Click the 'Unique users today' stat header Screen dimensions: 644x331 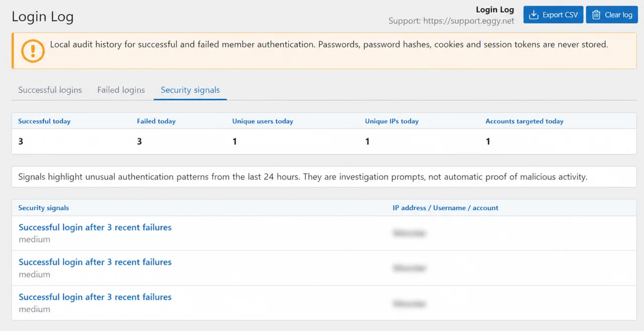pyautogui.click(x=263, y=121)
